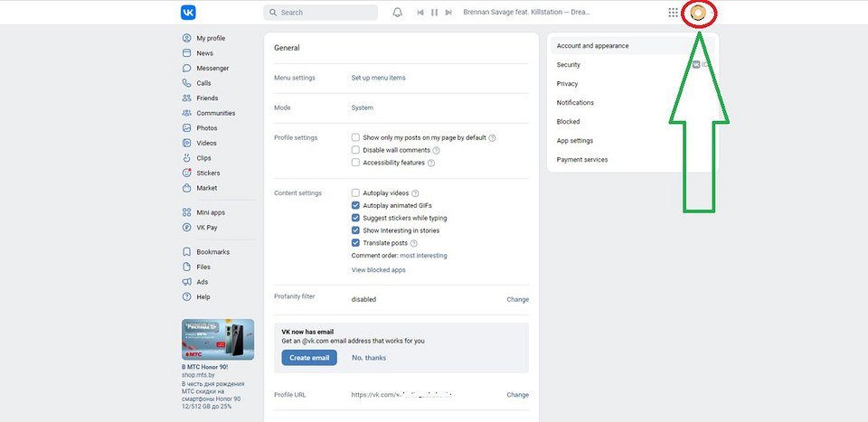Open Messenger from the left sidebar
The width and height of the screenshot is (868, 422).
(x=212, y=68)
